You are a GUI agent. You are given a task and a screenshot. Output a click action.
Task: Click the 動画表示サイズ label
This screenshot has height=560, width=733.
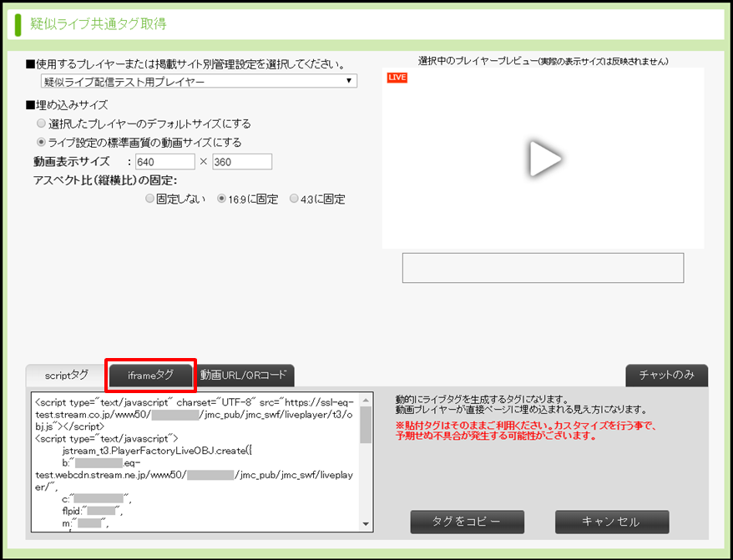click(72, 162)
